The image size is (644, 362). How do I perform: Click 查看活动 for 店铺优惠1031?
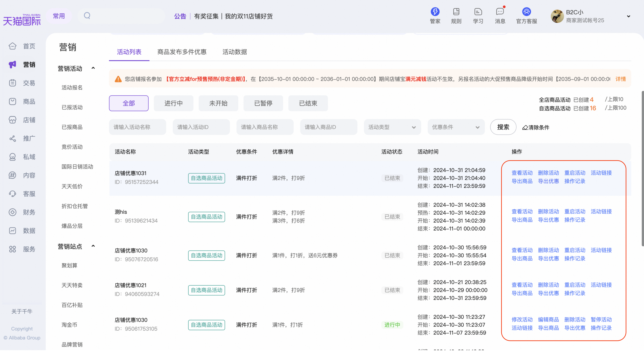(522, 173)
